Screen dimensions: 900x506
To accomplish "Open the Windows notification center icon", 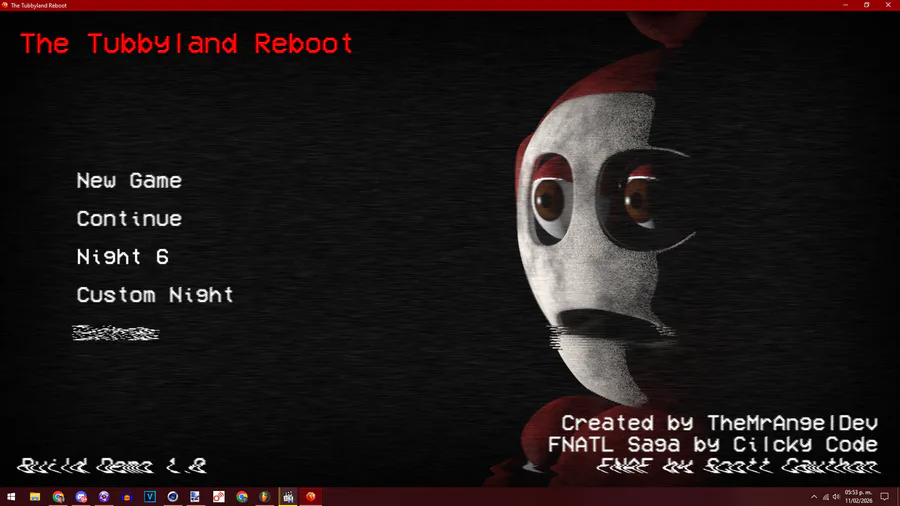I will click(885, 497).
